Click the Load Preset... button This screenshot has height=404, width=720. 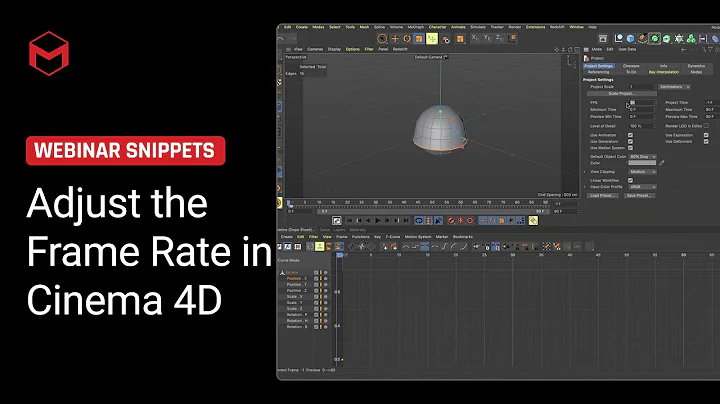603,196
